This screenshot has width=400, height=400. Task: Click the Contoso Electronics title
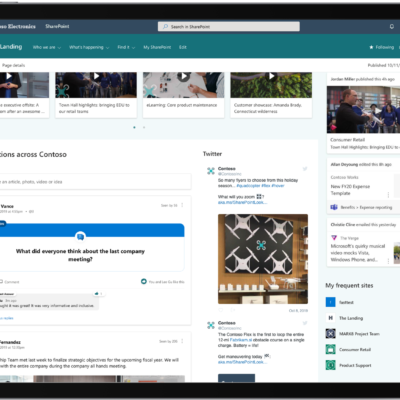pyautogui.click(x=18, y=26)
